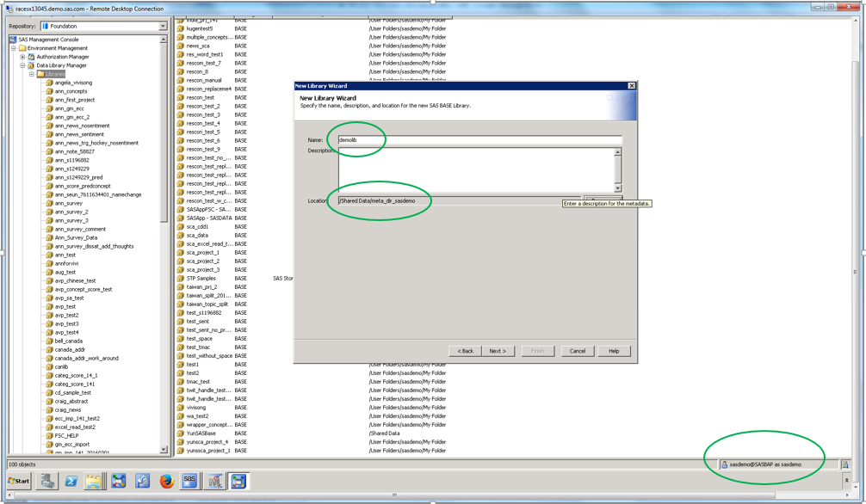Open Windows Explorer from the taskbar

(94, 482)
